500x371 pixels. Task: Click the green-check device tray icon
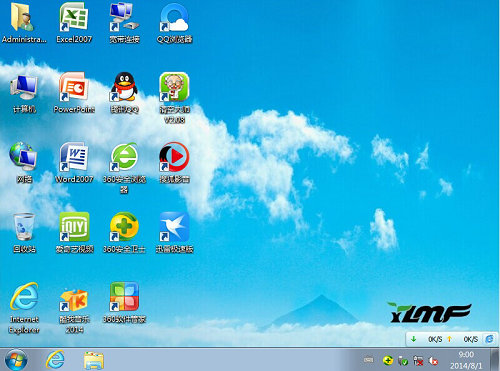click(403, 360)
